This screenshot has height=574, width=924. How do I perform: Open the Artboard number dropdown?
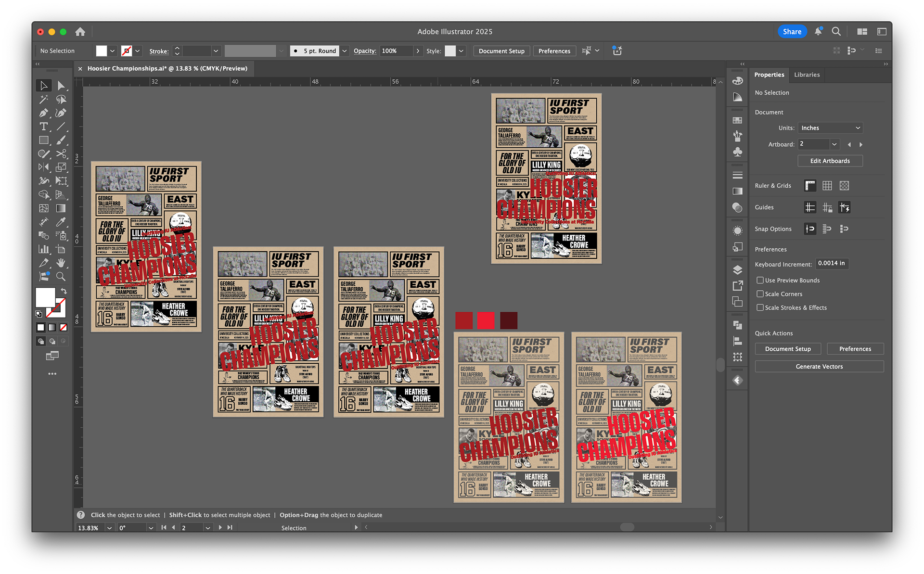(x=834, y=144)
